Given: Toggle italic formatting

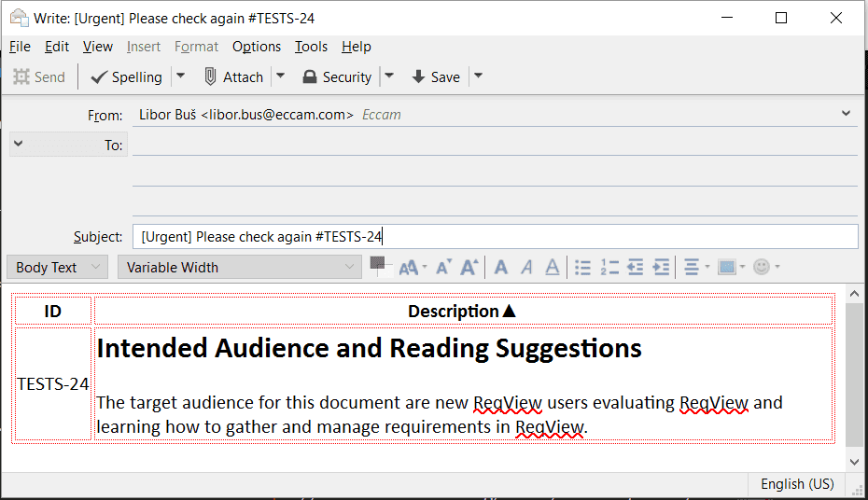Looking at the screenshot, I should pyautogui.click(x=526, y=267).
